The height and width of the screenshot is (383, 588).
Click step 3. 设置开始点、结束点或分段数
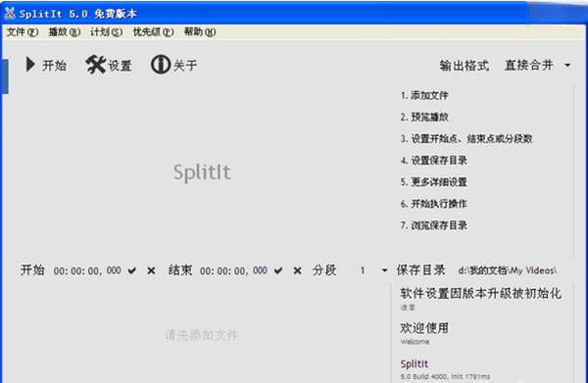466,139
